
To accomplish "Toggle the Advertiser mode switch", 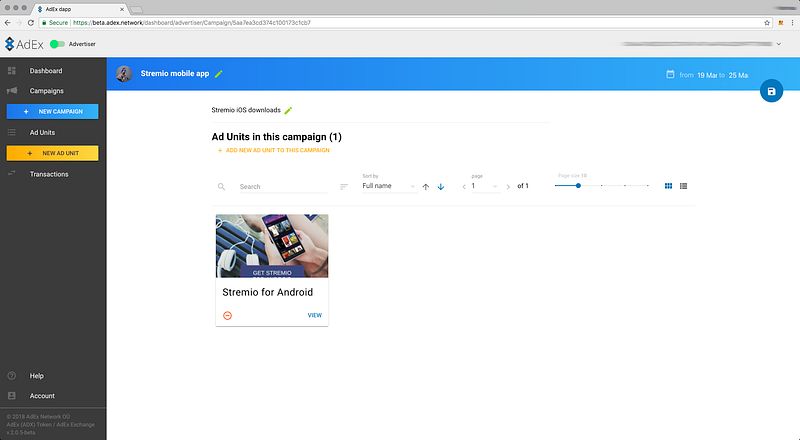I will click(57, 44).
